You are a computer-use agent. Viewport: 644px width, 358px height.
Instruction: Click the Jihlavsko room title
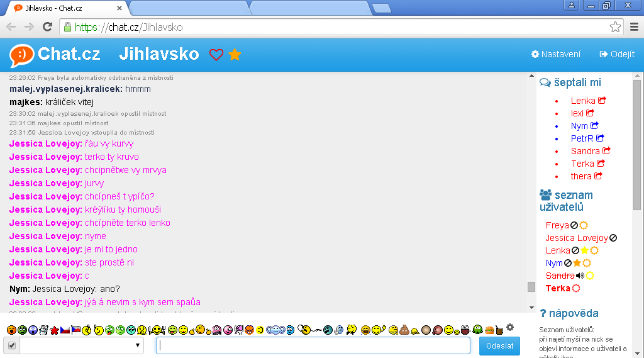(159, 54)
